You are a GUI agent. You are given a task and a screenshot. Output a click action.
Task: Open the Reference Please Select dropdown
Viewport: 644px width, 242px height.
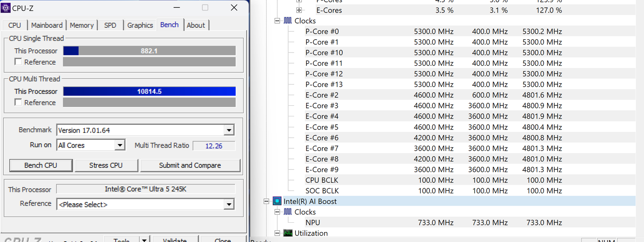[x=229, y=204]
